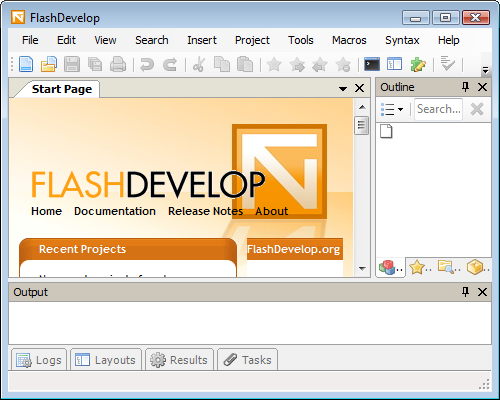Switch to the Layouts tab
Image resolution: width=500 pixels, height=400 pixels.
(x=106, y=360)
